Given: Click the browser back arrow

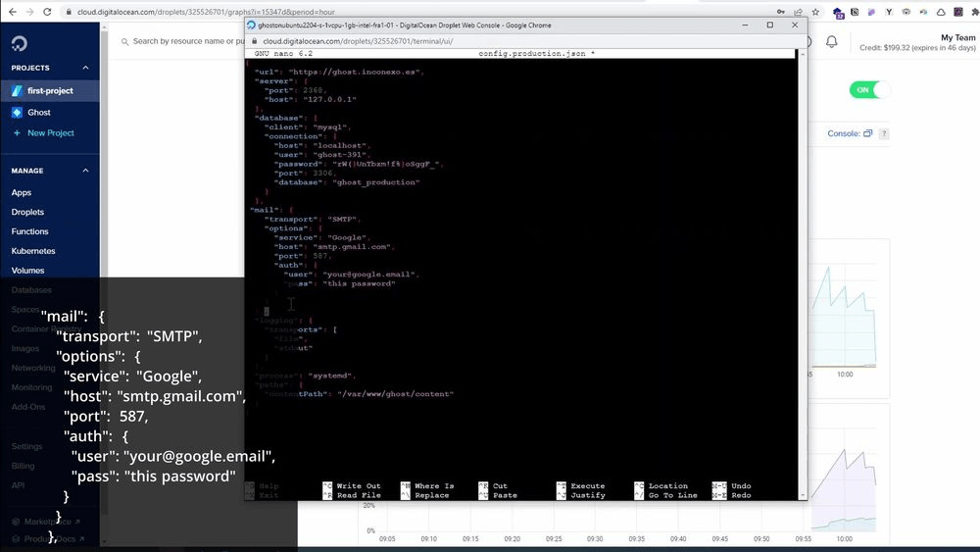Looking at the screenshot, I should pyautogui.click(x=12, y=11).
